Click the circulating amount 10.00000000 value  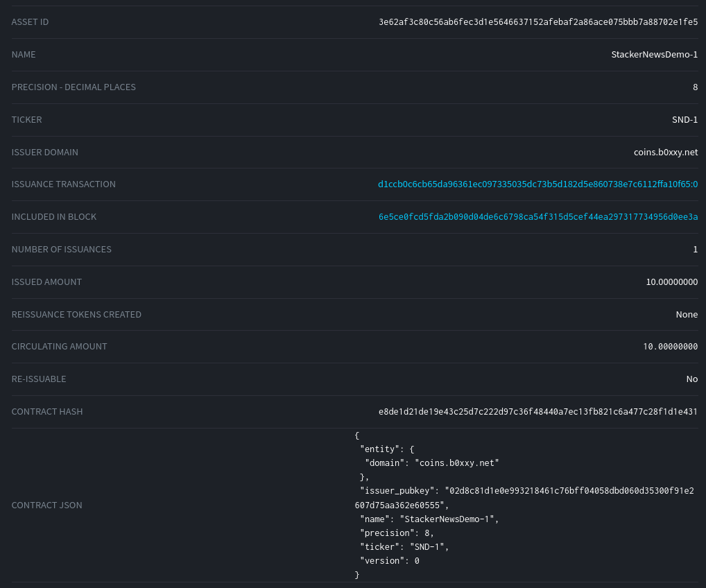pos(670,347)
